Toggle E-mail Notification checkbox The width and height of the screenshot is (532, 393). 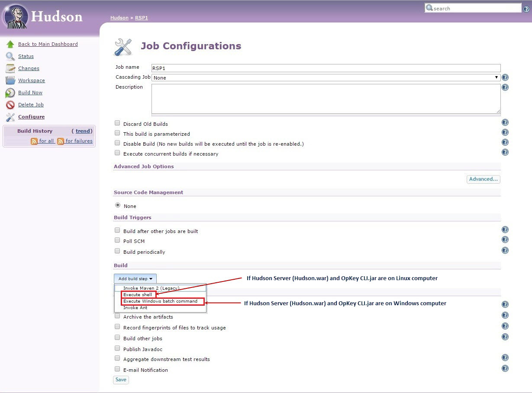coord(117,369)
